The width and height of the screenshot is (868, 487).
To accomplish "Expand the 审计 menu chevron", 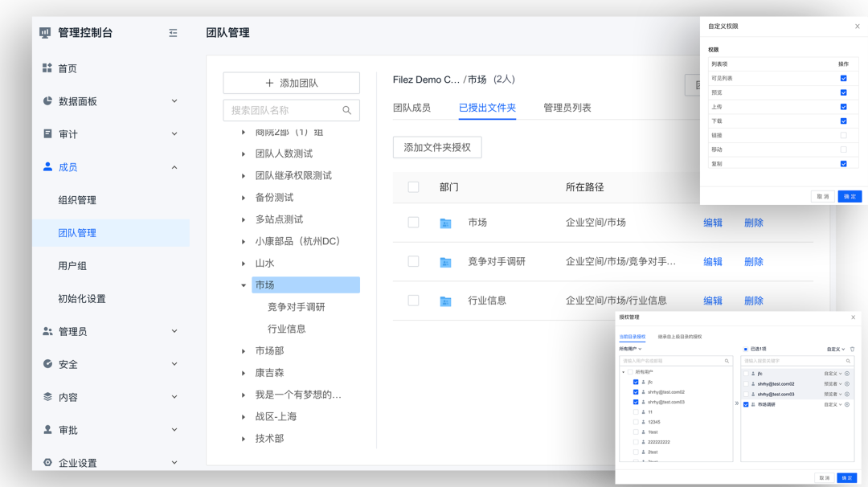I will click(174, 134).
